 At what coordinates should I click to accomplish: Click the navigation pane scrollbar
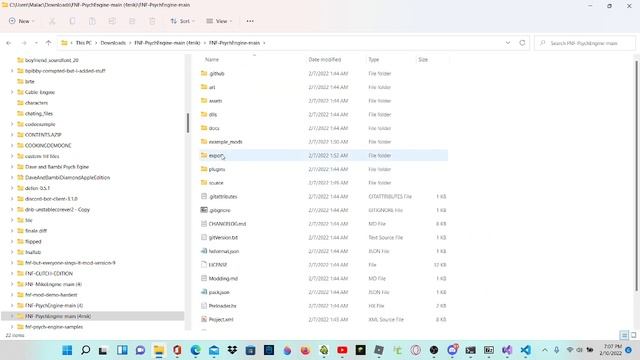click(188, 123)
